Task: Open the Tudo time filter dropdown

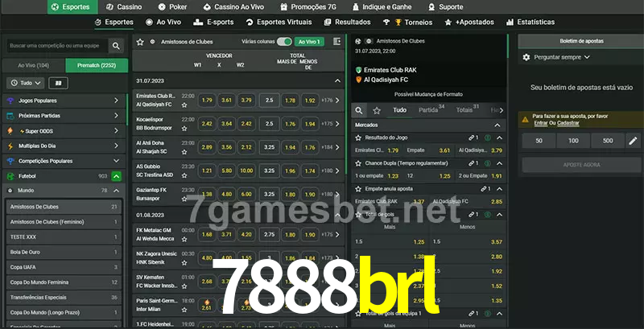Action: [x=24, y=83]
